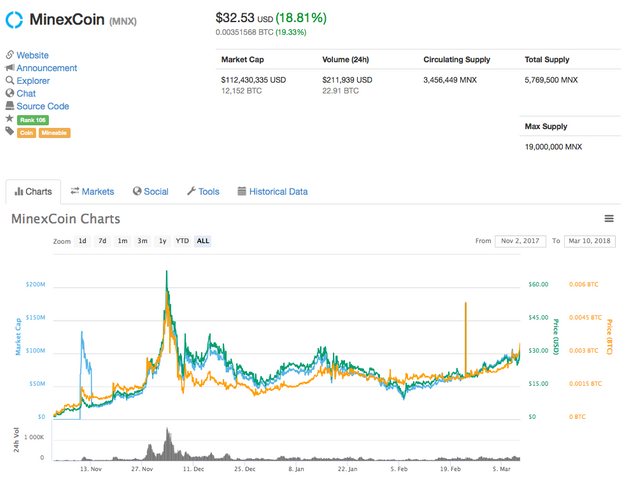
Task: Click the $60.00 price axis value
Action: coord(538,284)
